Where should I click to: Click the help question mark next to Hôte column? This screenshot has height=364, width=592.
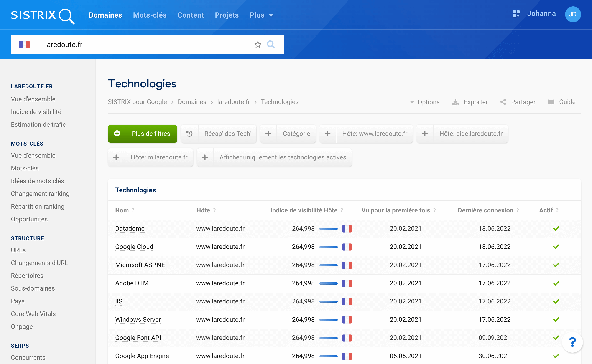pos(214,210)
